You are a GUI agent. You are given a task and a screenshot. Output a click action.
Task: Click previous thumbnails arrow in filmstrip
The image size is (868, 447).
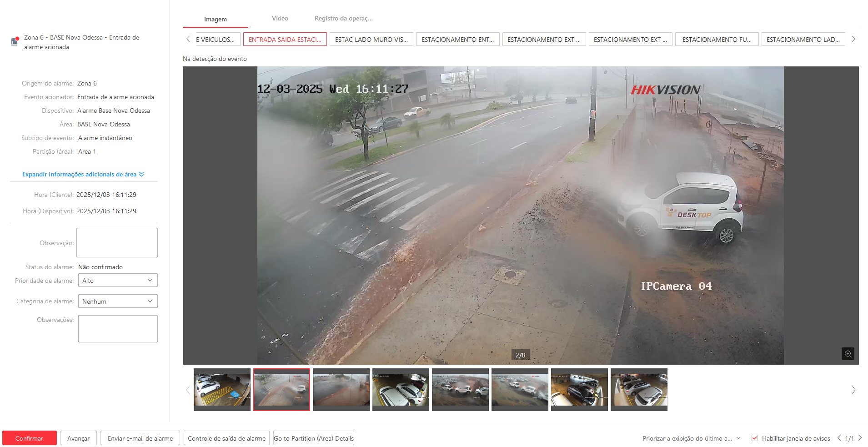coord(188,390)
